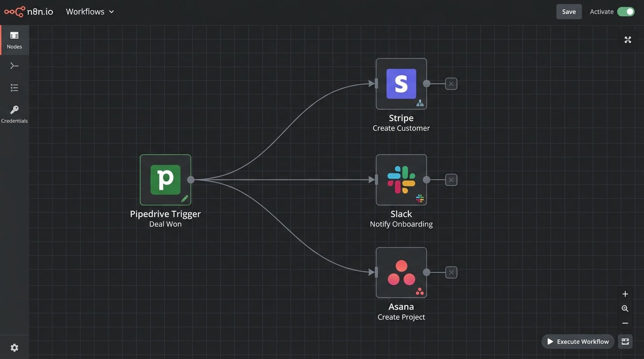
Task: Open Credentials via the key icon
Action: pyautogui.click(x=14, y=113)
